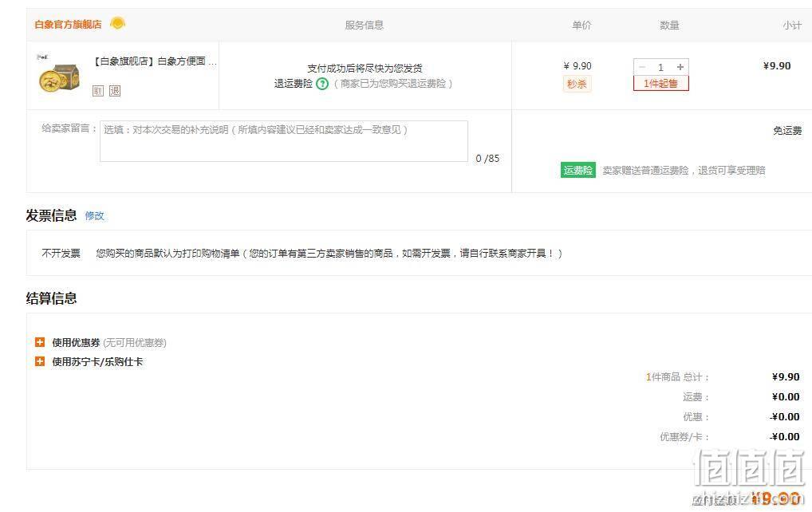Click the 不开发票 invoice text
812x512 pixels.
point(61,253)
